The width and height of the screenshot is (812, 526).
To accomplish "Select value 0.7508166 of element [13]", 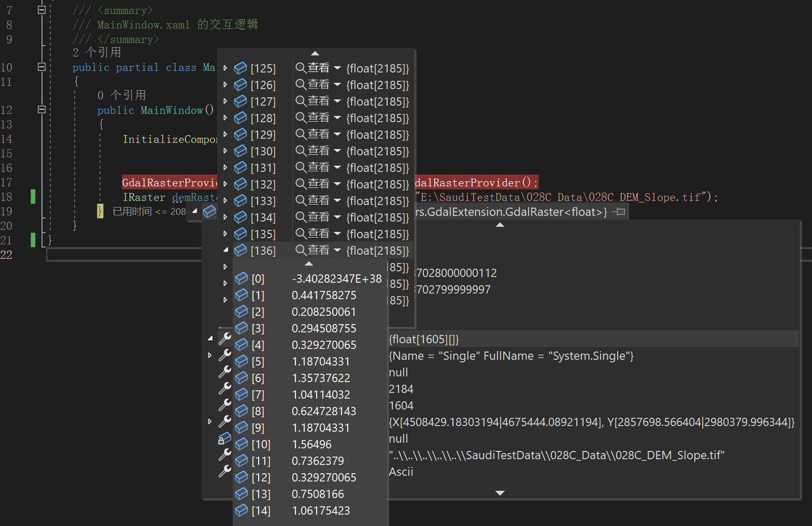I will tap(318, 494).
